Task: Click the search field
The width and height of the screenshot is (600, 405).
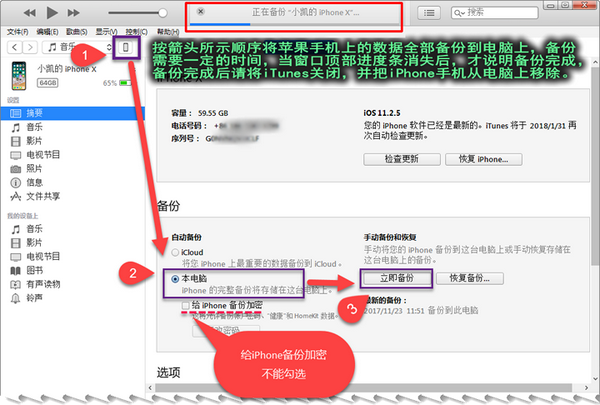Action: click(x=494, y=13)
